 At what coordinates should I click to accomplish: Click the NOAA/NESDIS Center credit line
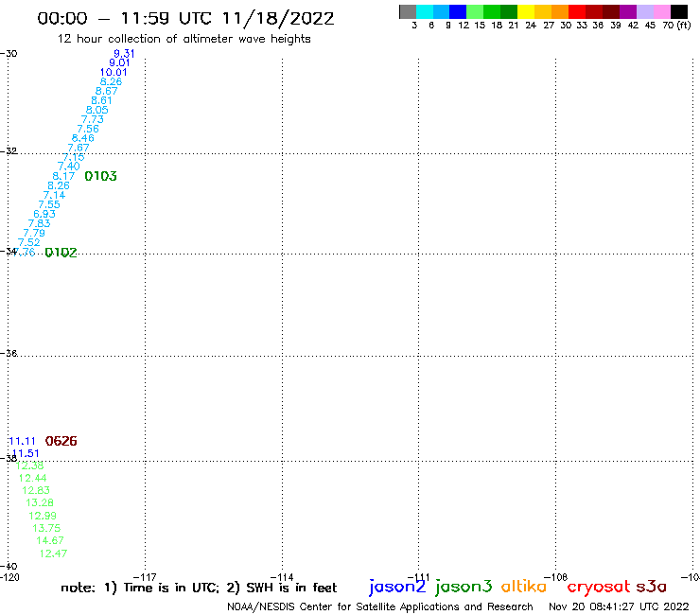tap(380, 607)
